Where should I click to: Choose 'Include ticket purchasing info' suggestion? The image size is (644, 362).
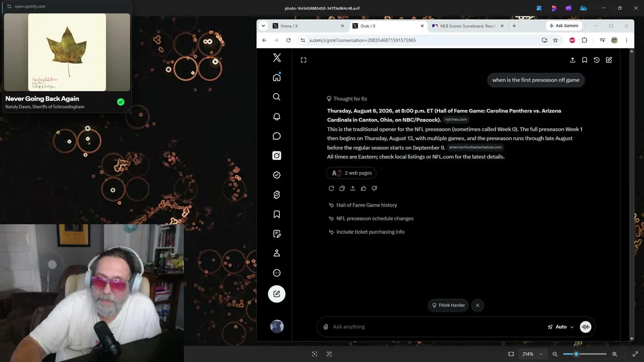pyautogui.click(x=366, y=232)
